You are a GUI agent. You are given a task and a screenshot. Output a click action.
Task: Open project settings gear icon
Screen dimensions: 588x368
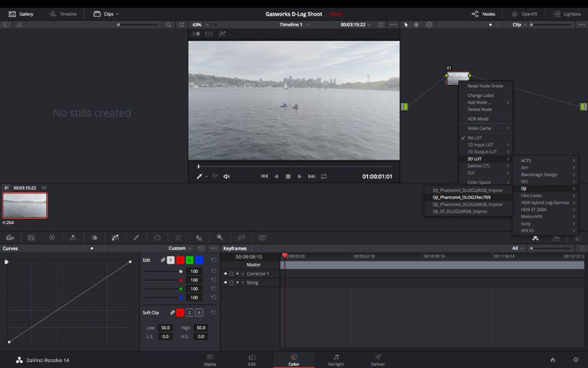575,360
